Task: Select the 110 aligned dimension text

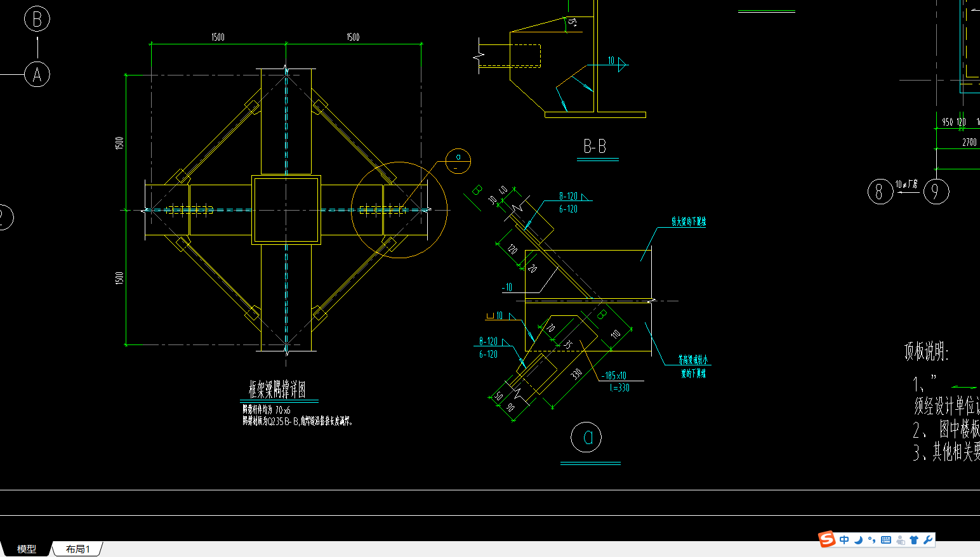Action: (615, 333)
